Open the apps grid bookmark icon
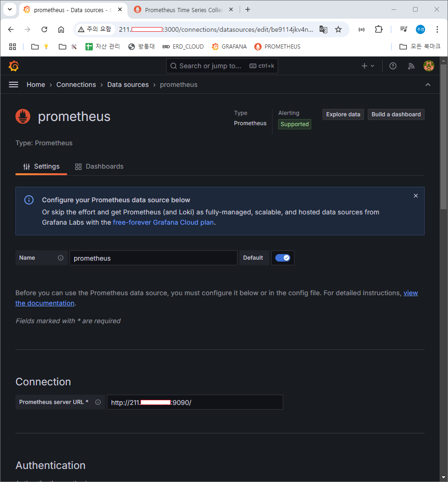 pyautogui.click(x=13, y=46)
